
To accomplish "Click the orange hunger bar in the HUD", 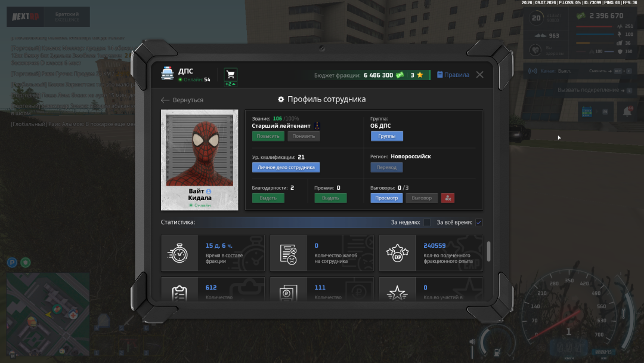I will 594,43.
